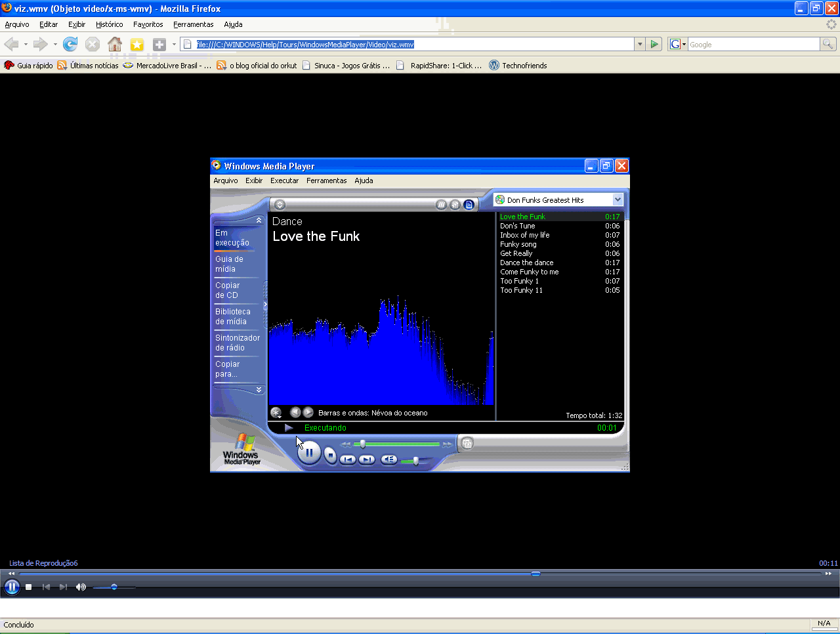Select the previous visualization arrow in Media Player
The width and height of the screenshot is (840, 634).
click(x=295, y=412)
